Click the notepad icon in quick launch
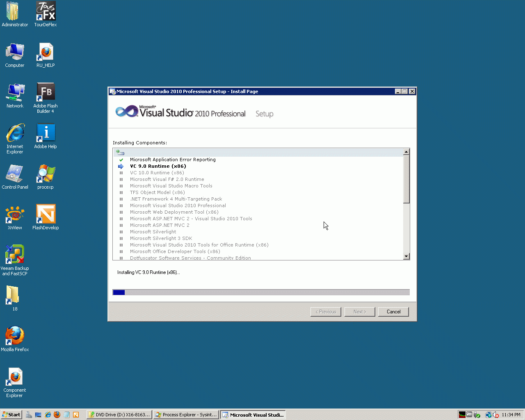This screenshot has width=525, height=420. (x=66, y=415)
